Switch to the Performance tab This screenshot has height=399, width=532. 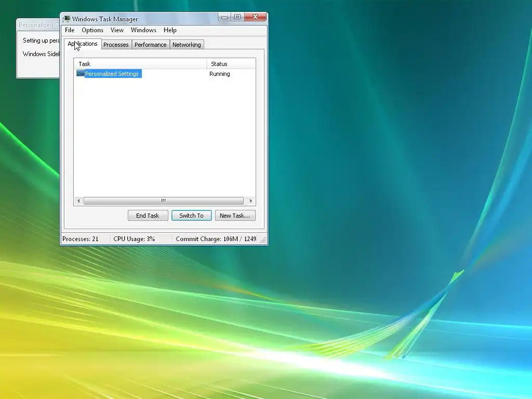point(150,45)
